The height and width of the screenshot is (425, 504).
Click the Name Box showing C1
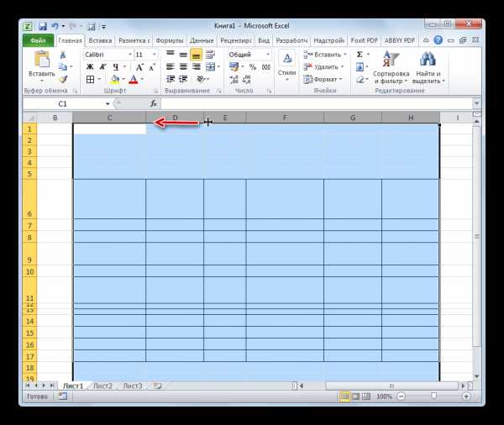[63, 104]
